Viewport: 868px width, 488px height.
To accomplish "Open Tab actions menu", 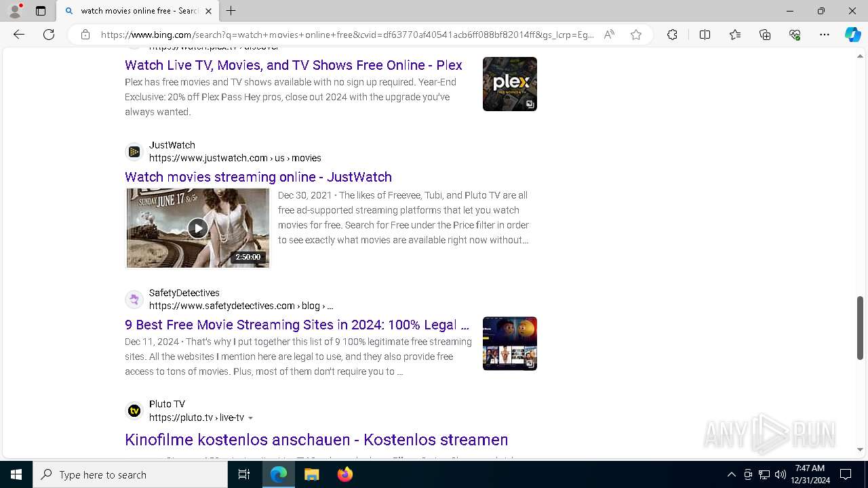I will (x=41, y=11).
